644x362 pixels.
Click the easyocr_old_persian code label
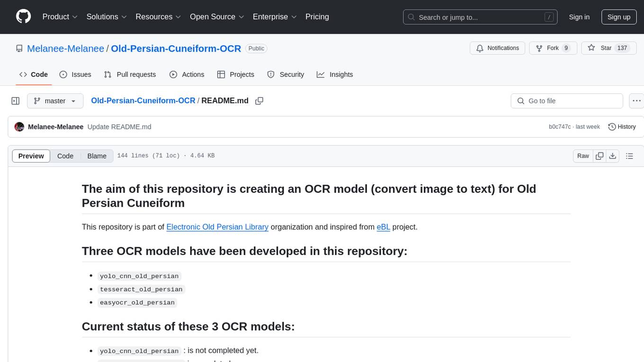(137, 303)
